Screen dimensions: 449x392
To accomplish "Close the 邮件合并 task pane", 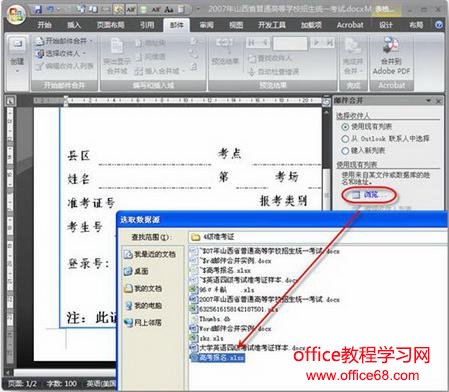I will (x=439, y=100).
